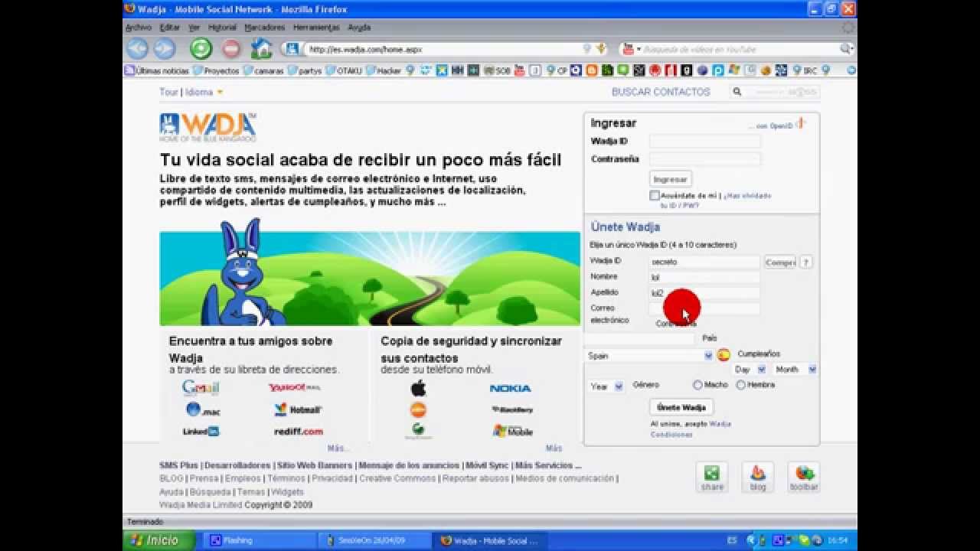Click the OpenID login icon
This screenshot has width=980, height=551.
tap(800, 123)
